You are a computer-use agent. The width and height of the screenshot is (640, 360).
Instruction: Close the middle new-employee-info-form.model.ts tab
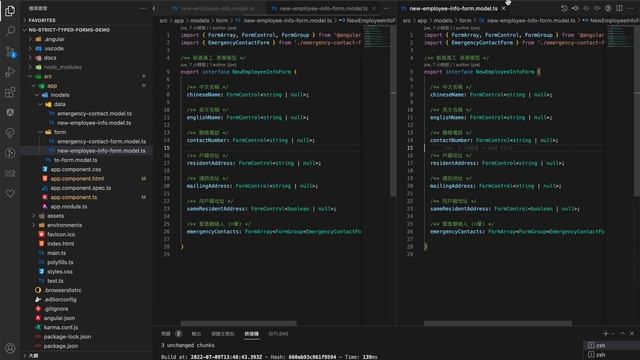point(373,8)
